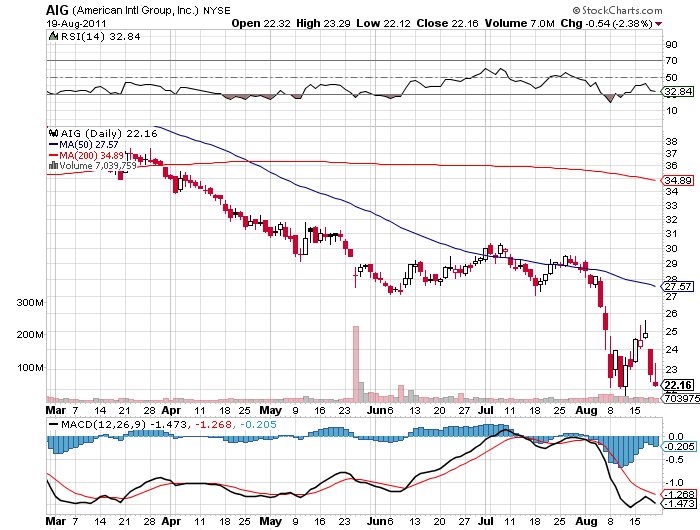
Task: Click the Apr label on the price chart date axis
Action: (171, 410)
